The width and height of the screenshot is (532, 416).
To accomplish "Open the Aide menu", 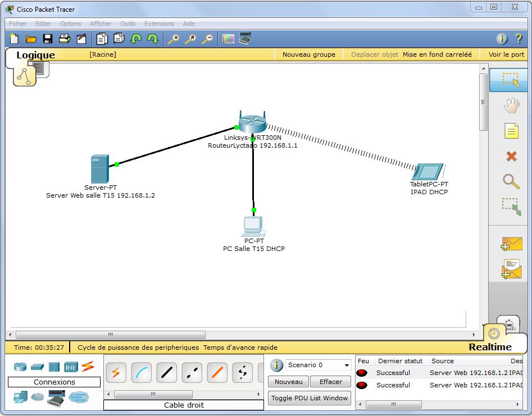I will click(x=189, y=24).
